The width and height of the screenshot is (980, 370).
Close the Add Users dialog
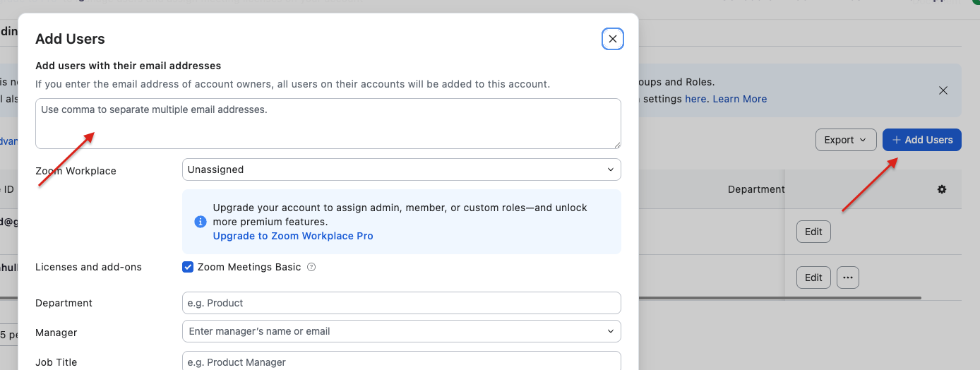click(x=613, y=39)
